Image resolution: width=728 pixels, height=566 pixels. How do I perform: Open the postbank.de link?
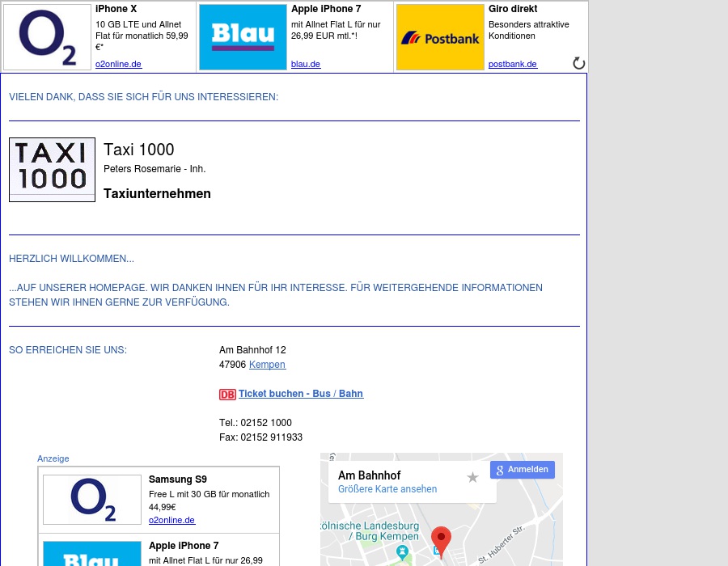pyautogui.click(x=512, y=65)
